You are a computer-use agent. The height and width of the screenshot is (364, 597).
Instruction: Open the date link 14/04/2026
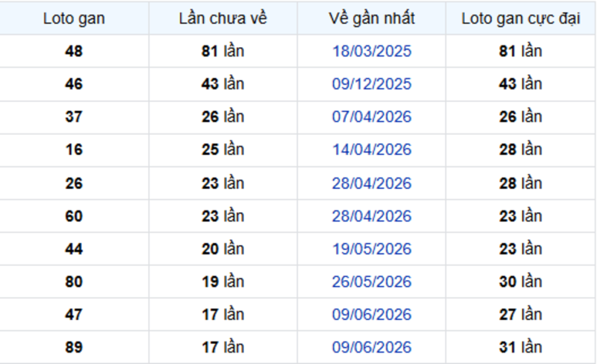pyautogui.click(x=371, y=150)
